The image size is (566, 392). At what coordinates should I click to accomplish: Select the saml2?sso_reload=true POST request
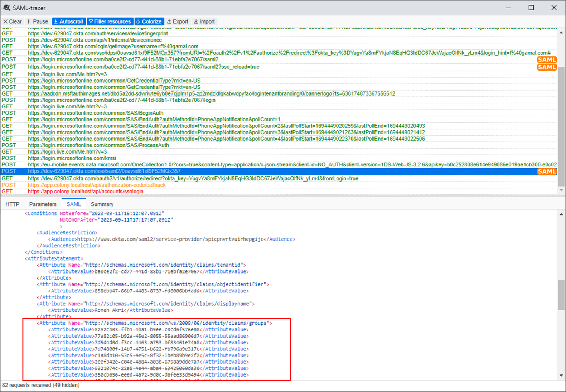point(279,67)
